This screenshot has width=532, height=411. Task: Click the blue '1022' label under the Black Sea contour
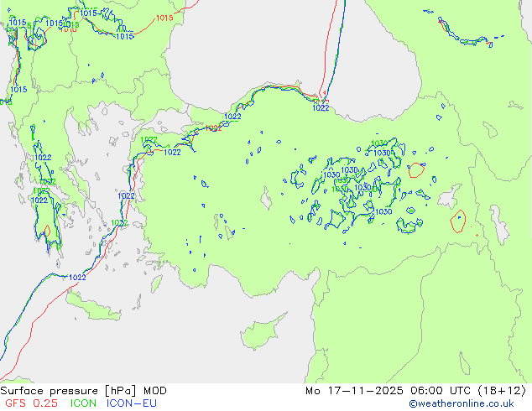coord(321,108)
